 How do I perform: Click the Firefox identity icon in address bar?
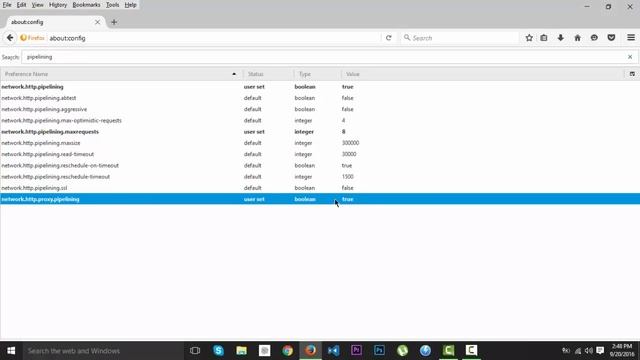[32, 38]
